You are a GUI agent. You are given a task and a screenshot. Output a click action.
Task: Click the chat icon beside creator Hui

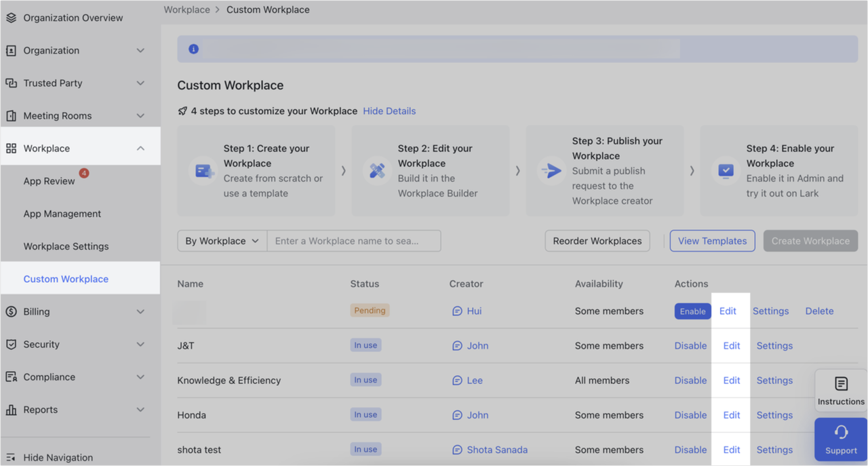(458, 311)
